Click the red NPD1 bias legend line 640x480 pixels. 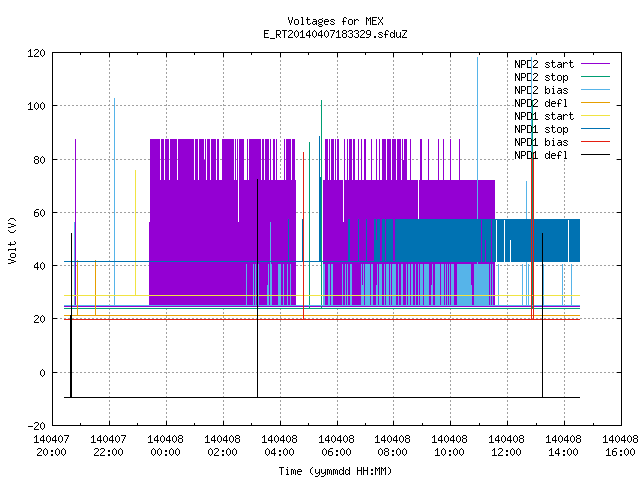pyautogui.click(x=595, y=142)
